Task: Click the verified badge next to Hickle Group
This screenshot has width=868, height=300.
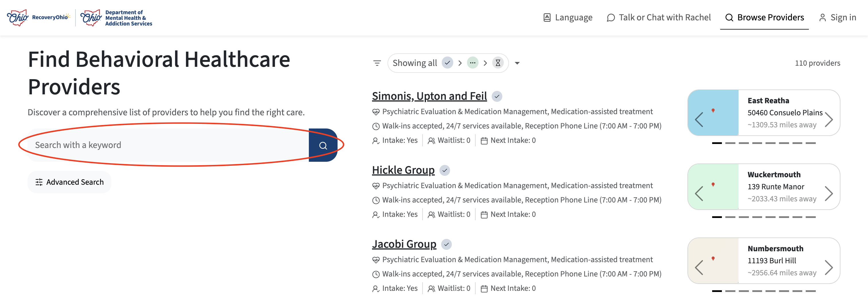Action: (x=444, y=170)
